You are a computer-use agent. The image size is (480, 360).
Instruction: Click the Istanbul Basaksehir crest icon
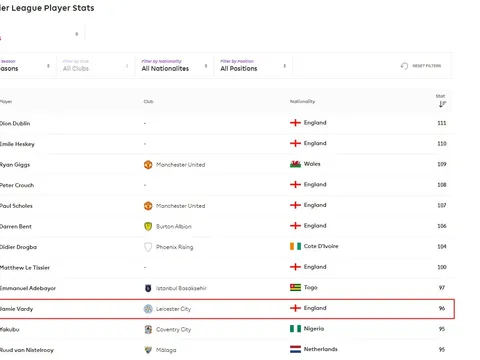(x=148, y=288)
